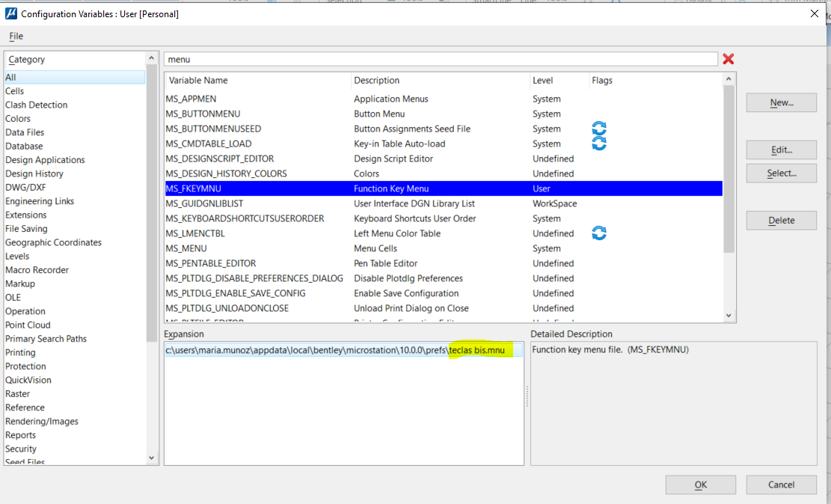Click the search field containing 'menu'
The width and height of the screenshot is (831, 504).
coord(441,59)
